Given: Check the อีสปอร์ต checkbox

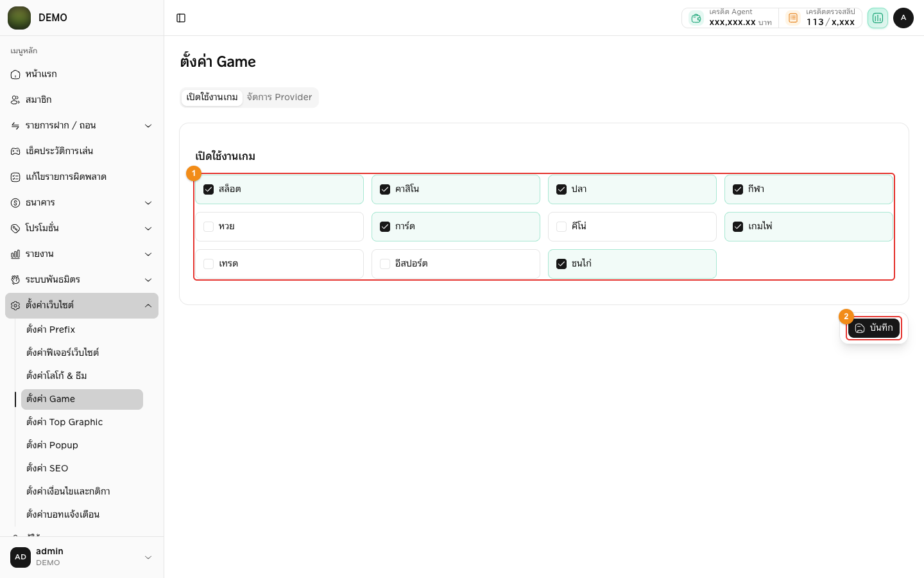Looking at the screenshot, I should [385, 264].
